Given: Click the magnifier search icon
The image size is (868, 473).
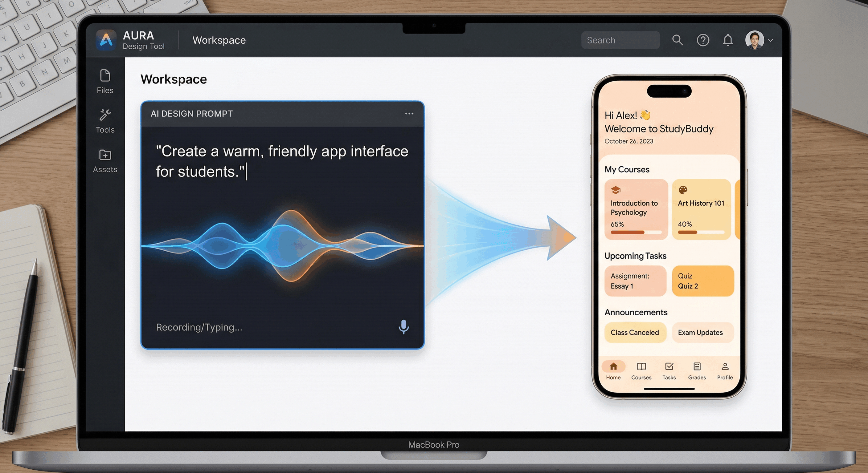Looking at the screenshot, I should [x=677, y=40].
